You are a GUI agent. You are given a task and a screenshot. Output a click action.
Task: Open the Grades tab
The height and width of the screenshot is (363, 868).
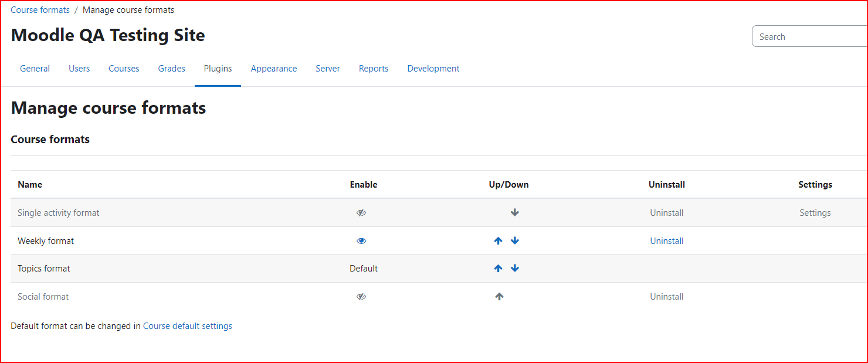click(172, 69)
